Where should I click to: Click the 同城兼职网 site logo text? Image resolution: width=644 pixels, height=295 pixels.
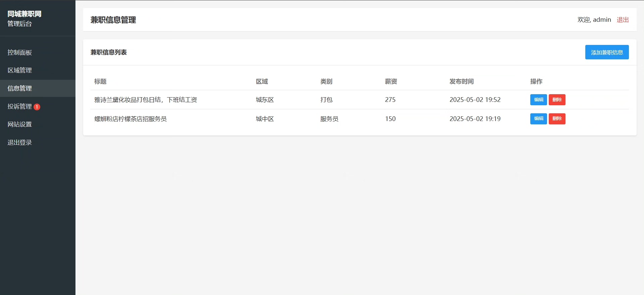(24, 14)
